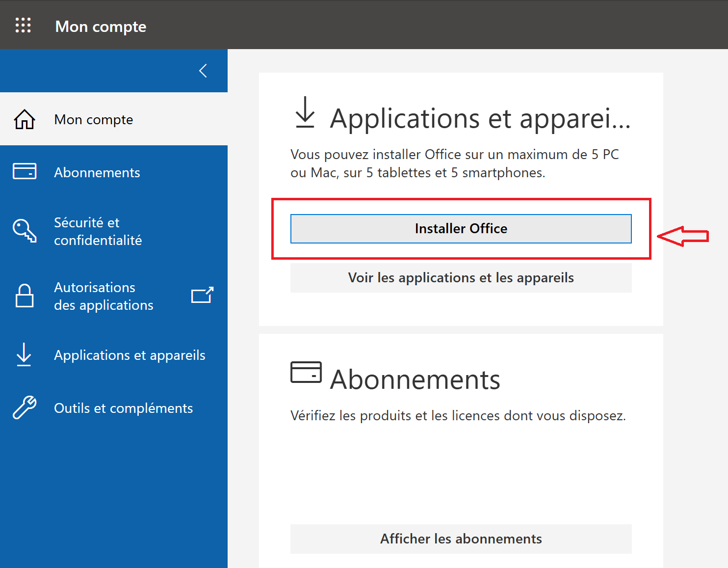Click the Applications et apparei… card heading
The height and width of the screenshot is (568, 728).
coord(480,118)
